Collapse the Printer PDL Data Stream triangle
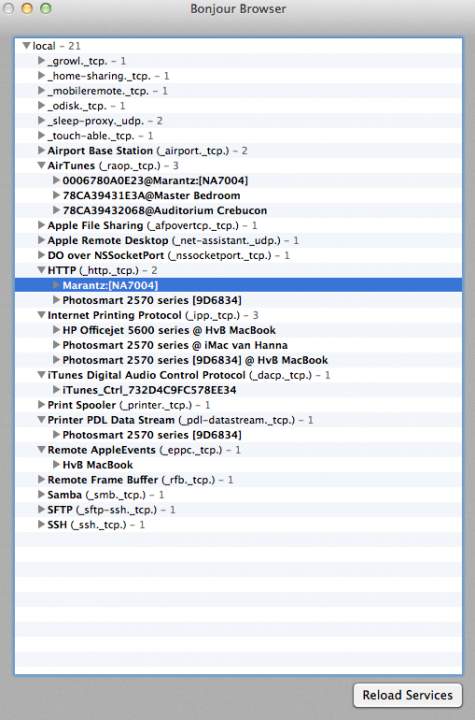Viewport: 475px width, 720px height. 42,420
